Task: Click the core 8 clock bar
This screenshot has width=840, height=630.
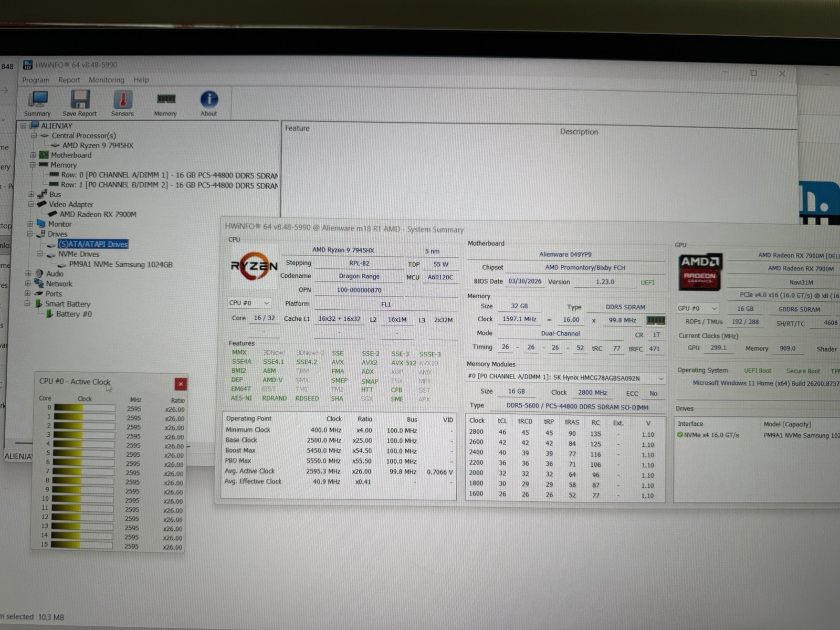Action: 83,481
